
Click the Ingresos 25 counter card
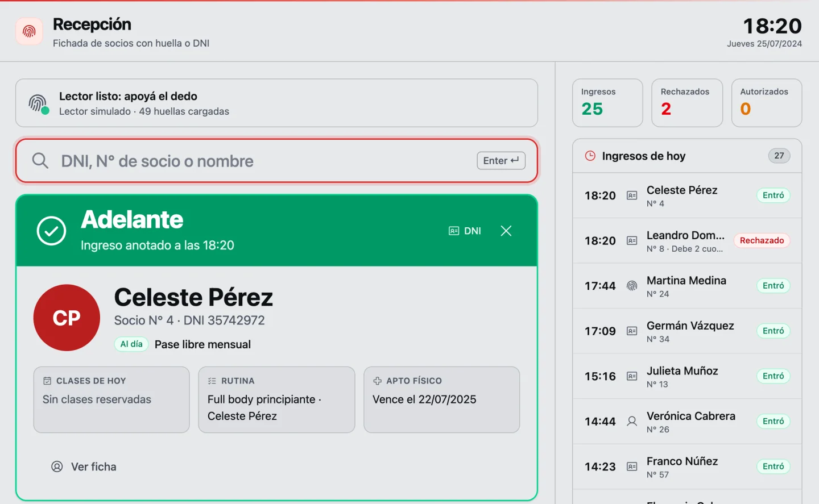607,103
